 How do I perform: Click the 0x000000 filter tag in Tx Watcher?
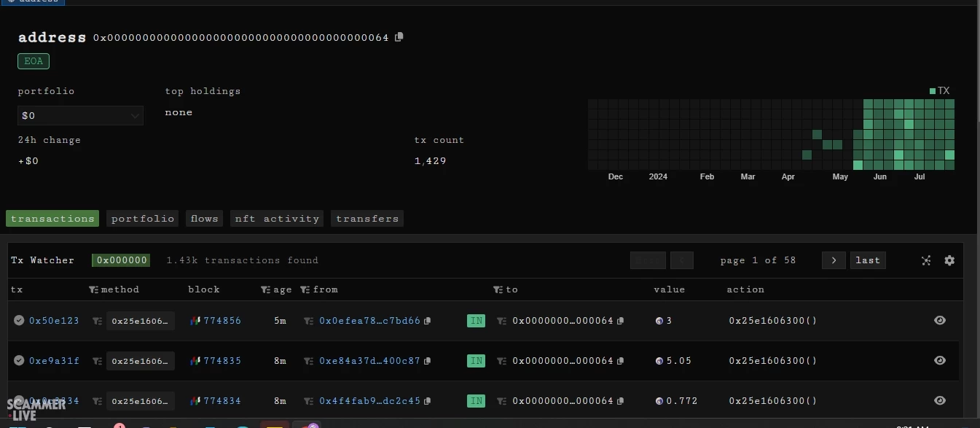click(x=121, y=260)
